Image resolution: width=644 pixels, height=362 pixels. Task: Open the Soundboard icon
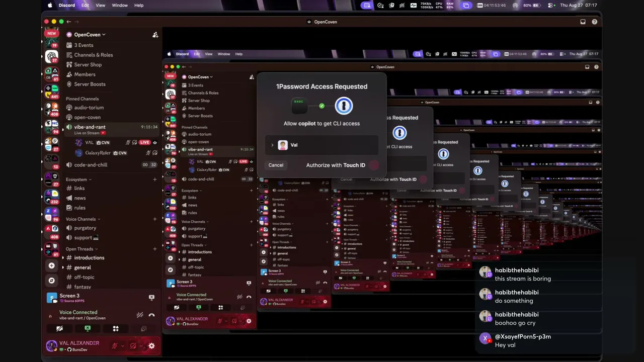[x=143, y=329]
